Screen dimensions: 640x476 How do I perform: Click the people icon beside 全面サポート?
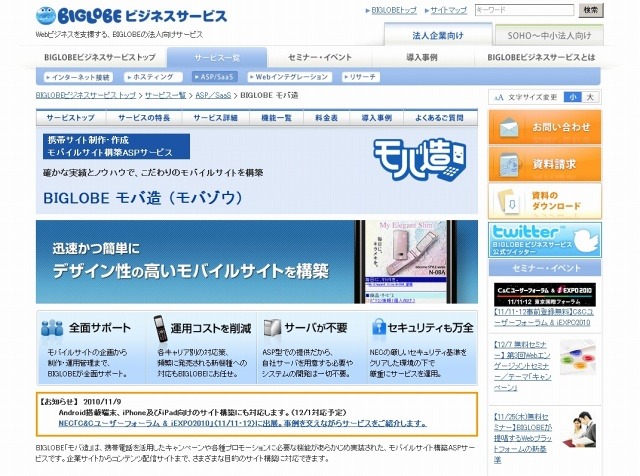[x=52, y=329]
